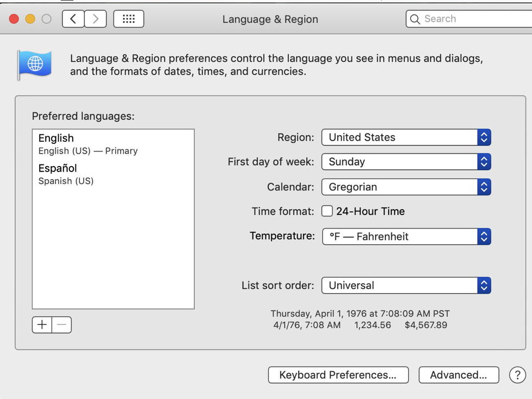The height and width of the screenshot is (399, 532).
Task: Open List sort order Universal dropdown
Action: click(x=406, y=286)
